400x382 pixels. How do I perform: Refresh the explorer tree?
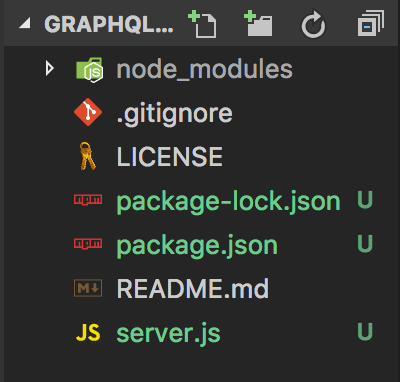point(313,25)
